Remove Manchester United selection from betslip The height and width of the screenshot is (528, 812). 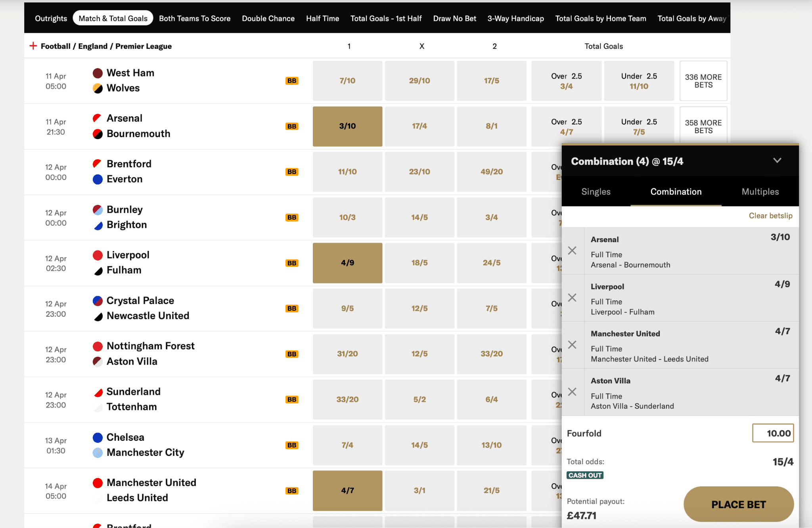pos(572,344)
